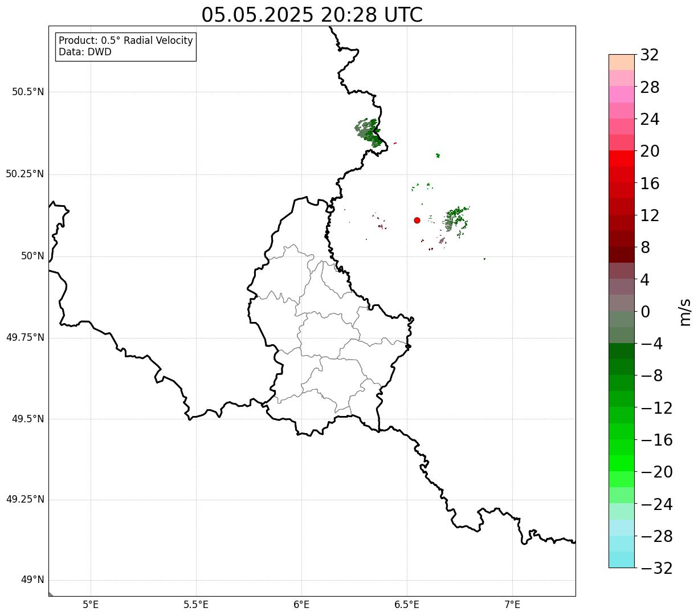Click the colorbar value 20
The height and width of the screenshot is (616, 698).
point(650,152)
